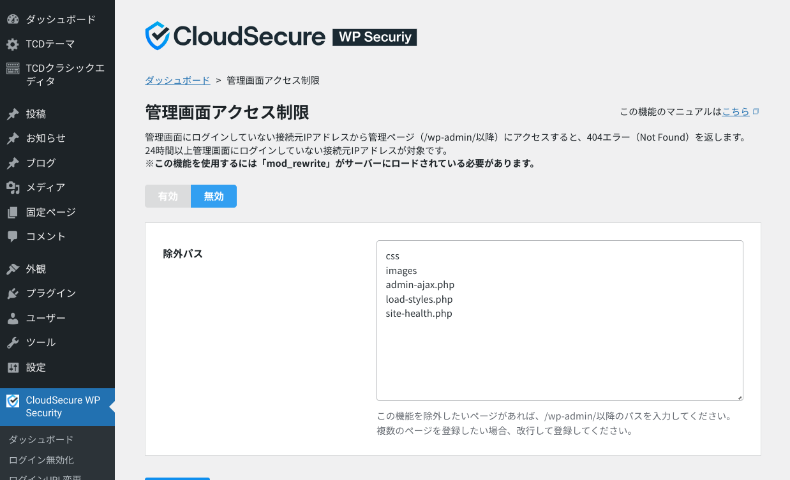Viewport: 790px width, 480px height.
Task: Open ログイン無効化 submenu item
Action: [41, 460]
